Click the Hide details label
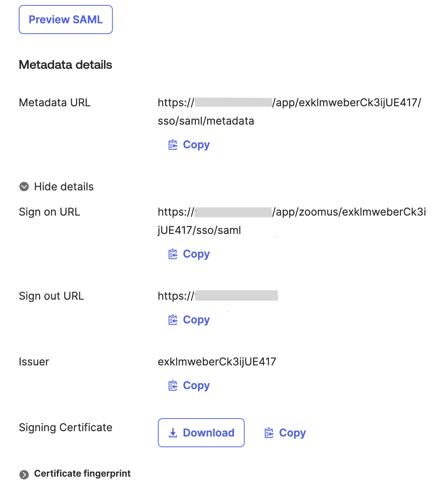This screenshot has height=482, width=448. (64, 187)
